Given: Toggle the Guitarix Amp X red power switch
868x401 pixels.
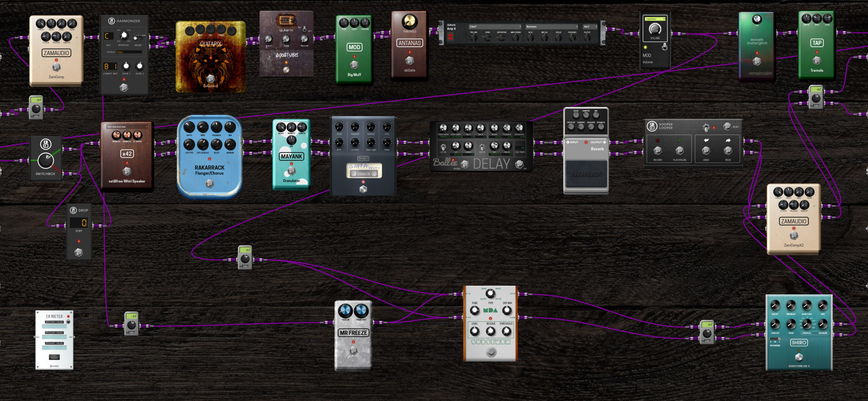Looking at the screenshot, I should (x=450, y=37).
